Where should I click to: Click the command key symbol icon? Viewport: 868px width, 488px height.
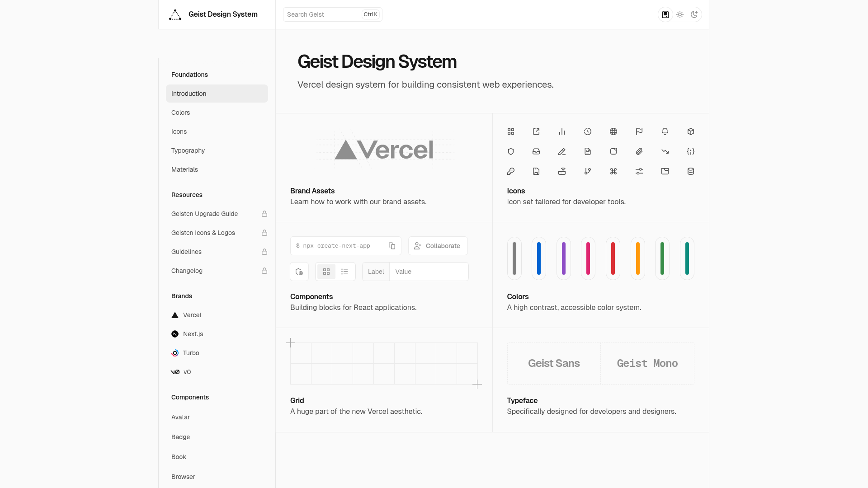click(613, 171)
